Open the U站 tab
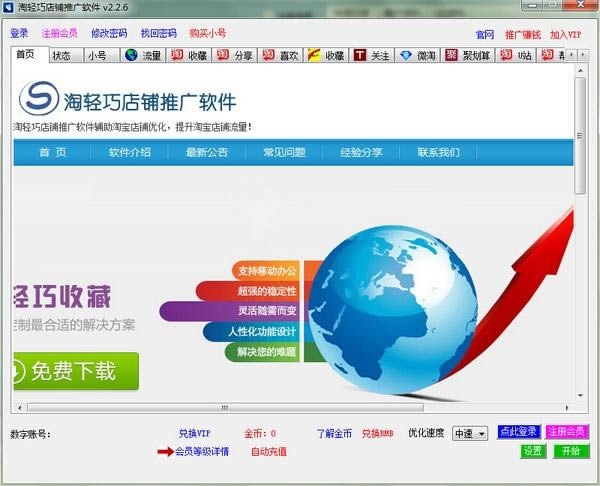 click(x=516, y=55)
